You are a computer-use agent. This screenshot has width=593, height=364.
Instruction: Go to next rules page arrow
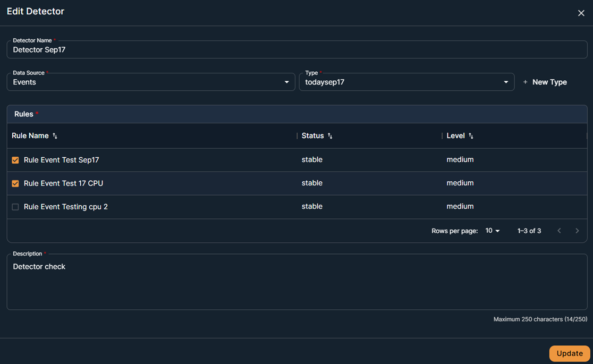tap(577, 231)
